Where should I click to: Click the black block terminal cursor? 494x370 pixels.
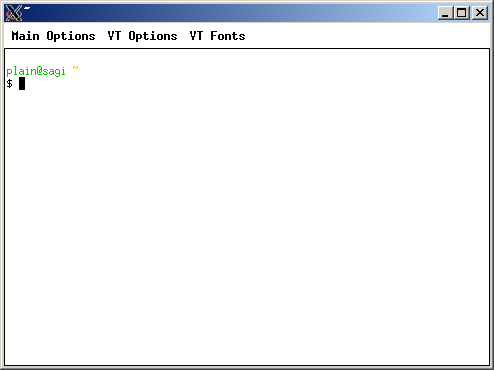(x=22, y=83)
